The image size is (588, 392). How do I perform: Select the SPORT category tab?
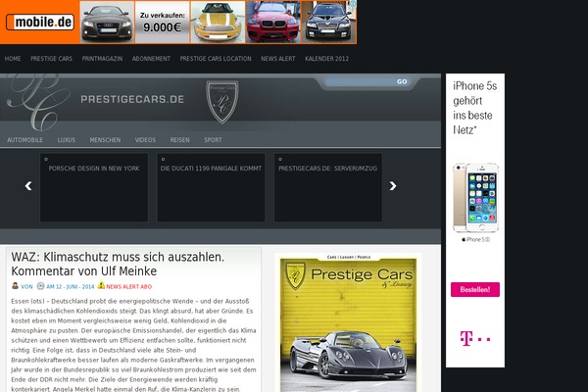(213, 140)
